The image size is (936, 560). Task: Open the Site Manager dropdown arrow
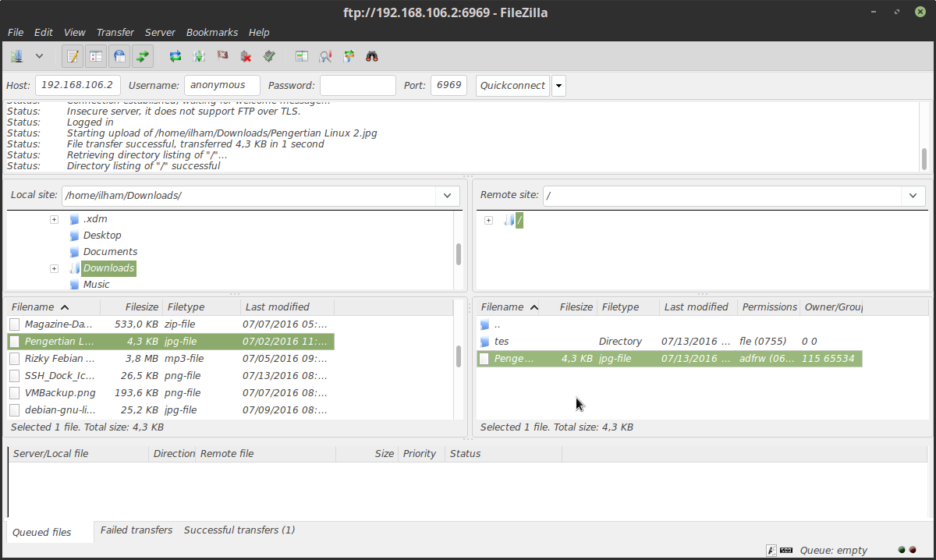coord(39,56)
